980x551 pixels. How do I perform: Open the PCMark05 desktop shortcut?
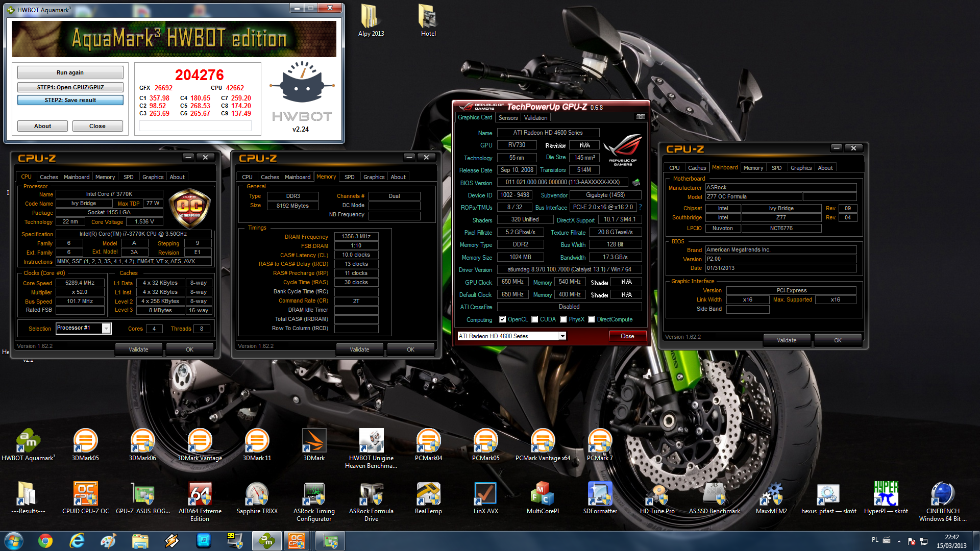(485, 444)
